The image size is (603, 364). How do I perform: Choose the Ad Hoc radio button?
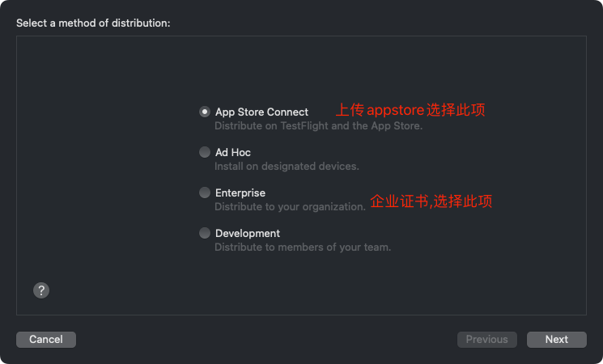[205, 152]
